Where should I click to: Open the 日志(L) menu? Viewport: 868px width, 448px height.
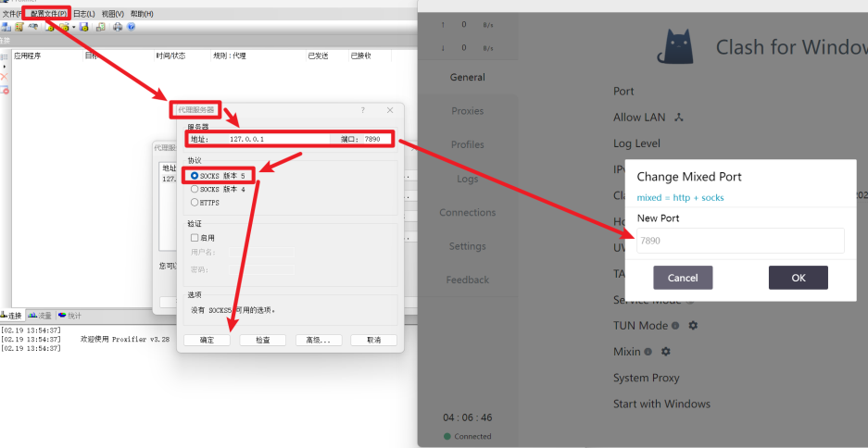(84, 14)
